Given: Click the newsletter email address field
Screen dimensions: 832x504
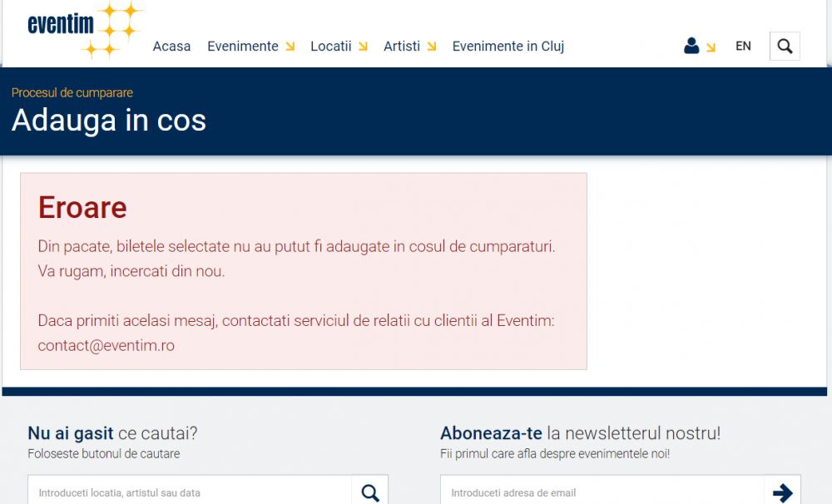Looking at the screenshot, I should [x=602, y=492].
